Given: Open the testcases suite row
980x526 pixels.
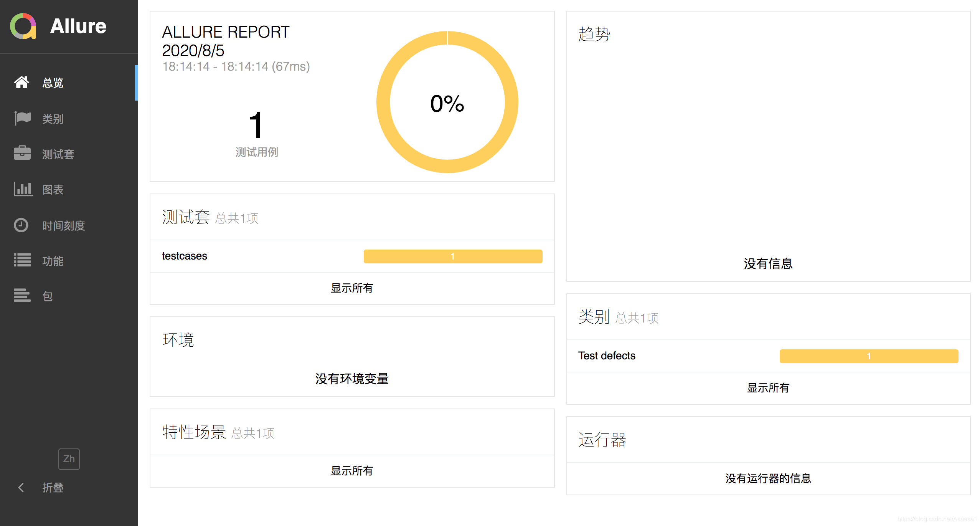Looking at the screenshot, I should pyautogui.click(x=185, y=256).
